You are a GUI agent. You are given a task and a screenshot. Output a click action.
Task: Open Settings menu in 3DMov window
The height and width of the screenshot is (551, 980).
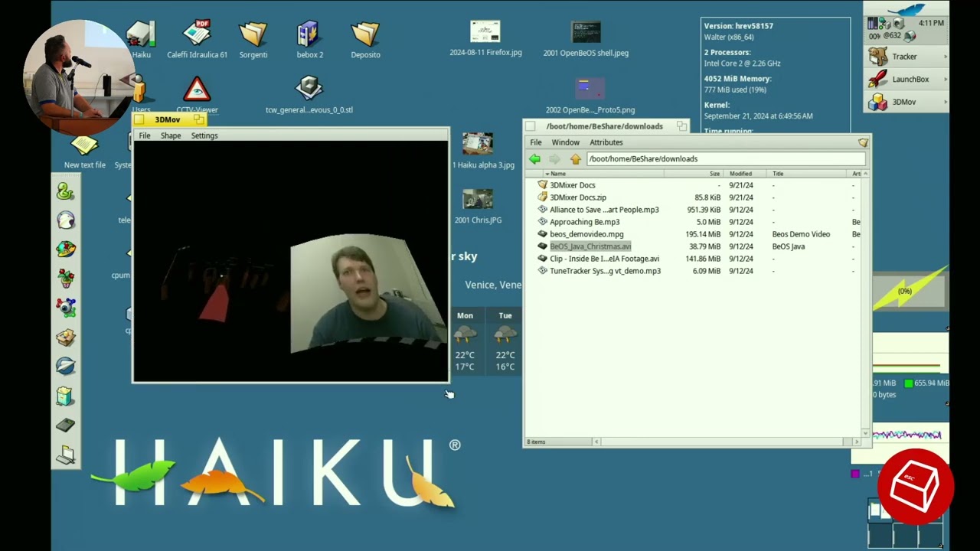click(x=204, y=135)
